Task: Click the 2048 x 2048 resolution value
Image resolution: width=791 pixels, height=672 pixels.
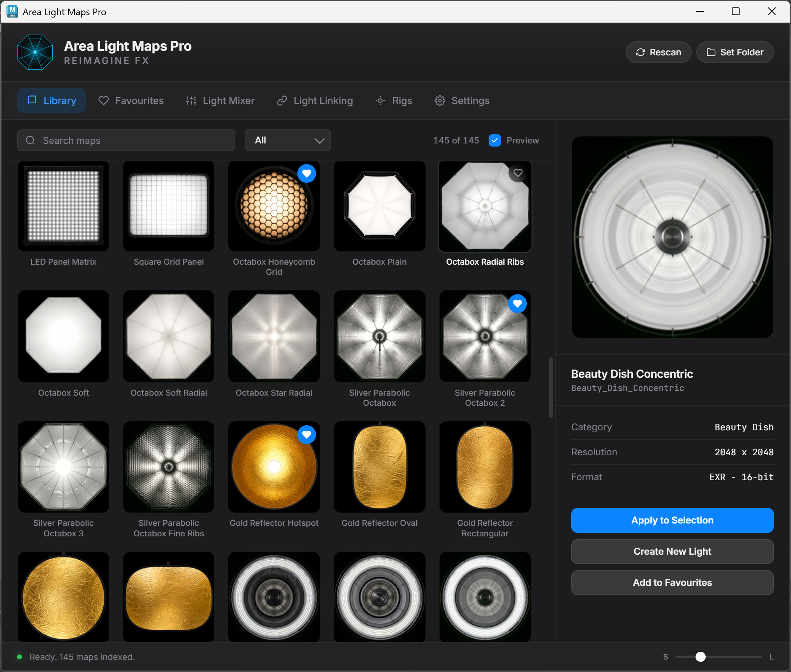Action: point(744,452)
